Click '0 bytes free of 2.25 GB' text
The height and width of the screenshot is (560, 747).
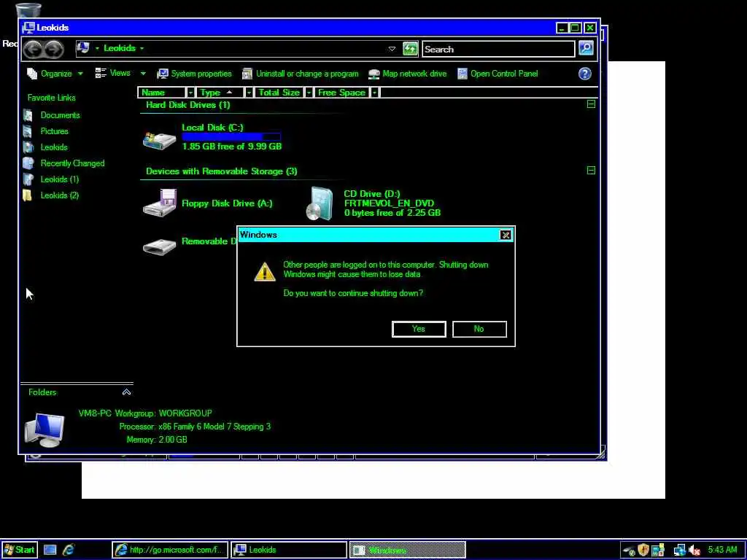point(392,213)
